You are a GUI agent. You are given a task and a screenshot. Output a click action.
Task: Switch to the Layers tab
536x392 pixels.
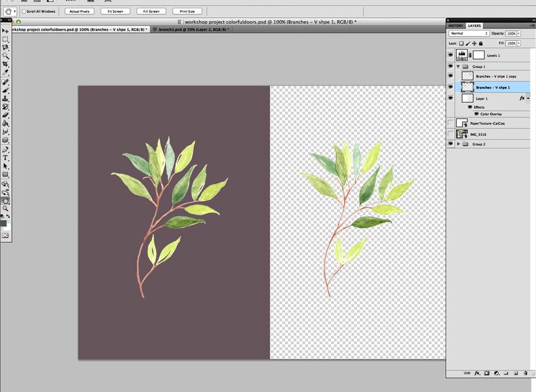click(x=474, y=26)
